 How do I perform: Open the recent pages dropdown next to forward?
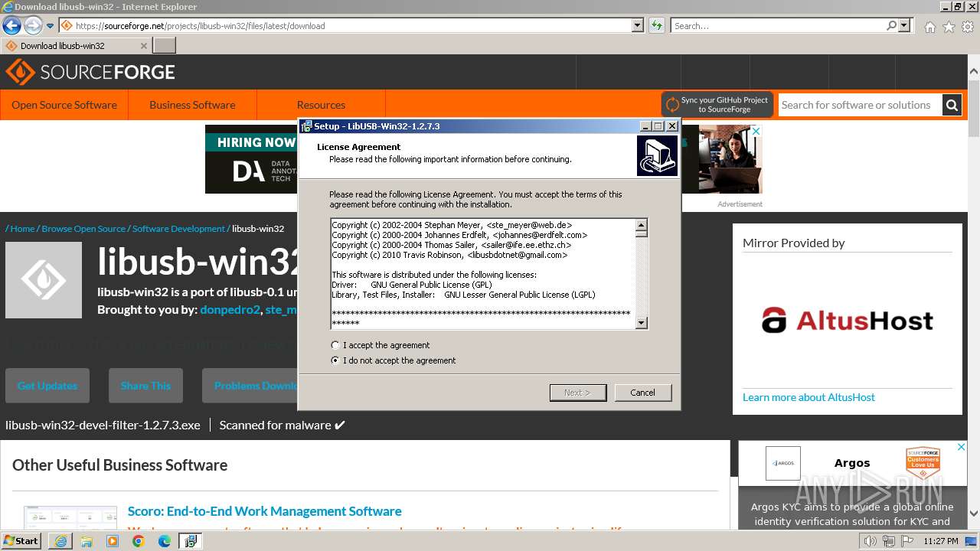click(x=51, y=26)
